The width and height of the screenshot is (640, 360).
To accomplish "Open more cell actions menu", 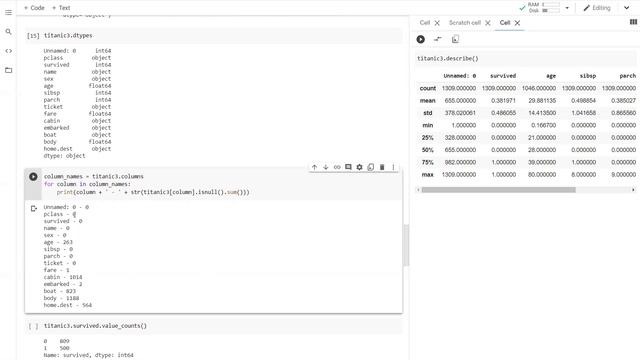I will pyautogui.click(x=393, y=167).
